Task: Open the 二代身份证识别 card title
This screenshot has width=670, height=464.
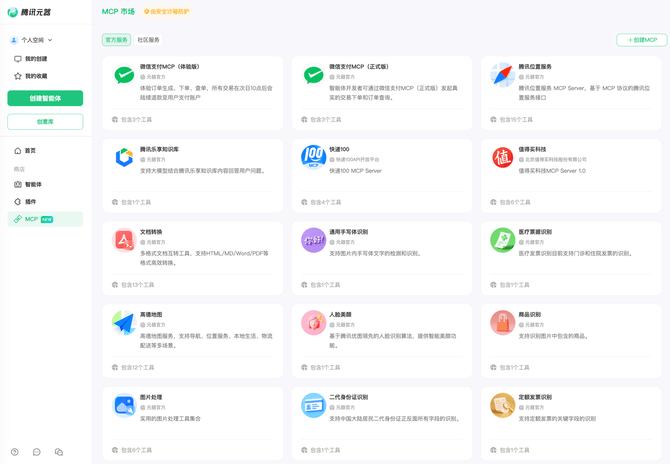Action: pyautogui.click(x=349, y=397)
